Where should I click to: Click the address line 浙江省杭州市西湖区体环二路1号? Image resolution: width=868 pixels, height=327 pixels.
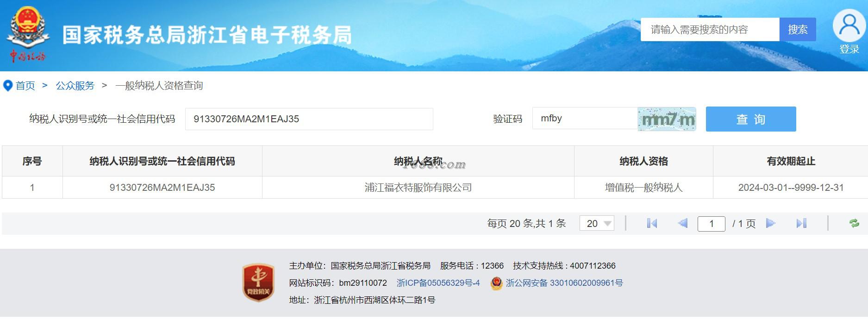tap(362, 300)
